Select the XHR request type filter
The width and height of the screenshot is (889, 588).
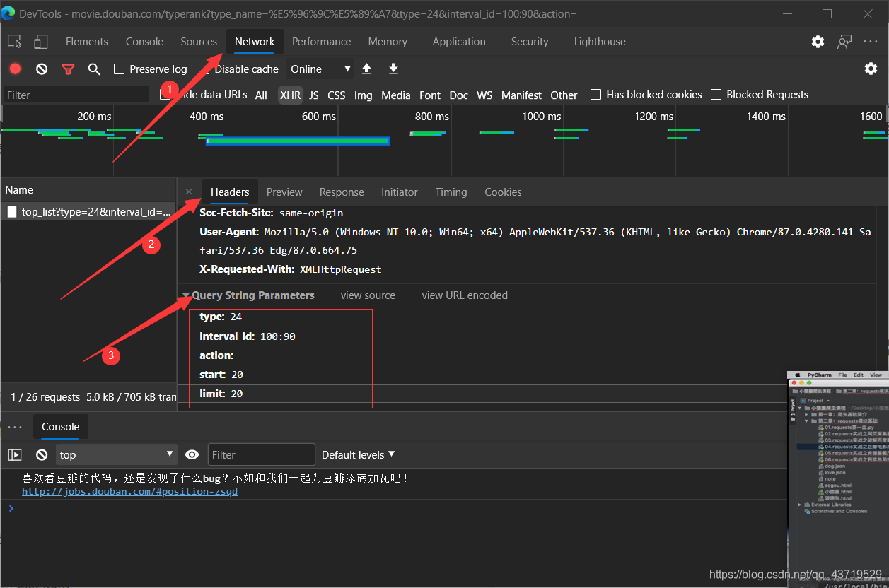(290, 95)
